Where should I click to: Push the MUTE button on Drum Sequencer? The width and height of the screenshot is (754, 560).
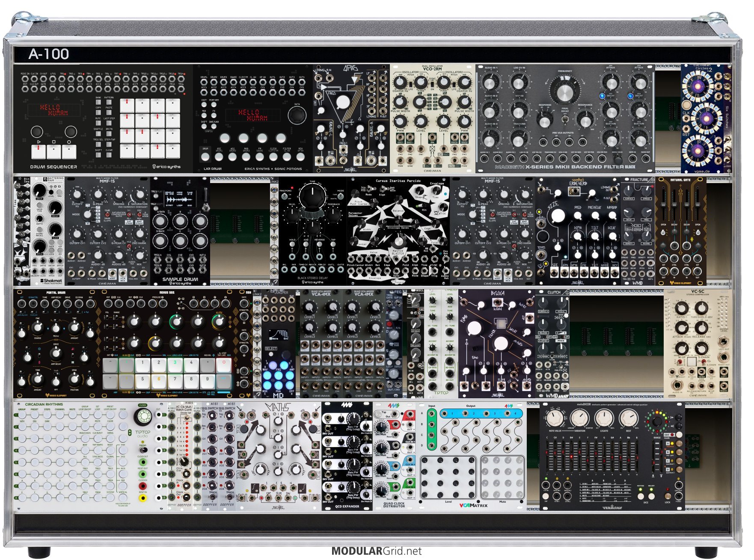98,123
